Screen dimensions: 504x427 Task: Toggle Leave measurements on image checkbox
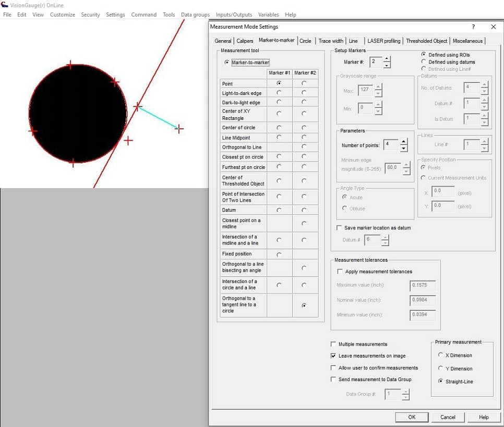tap(333, 356)
